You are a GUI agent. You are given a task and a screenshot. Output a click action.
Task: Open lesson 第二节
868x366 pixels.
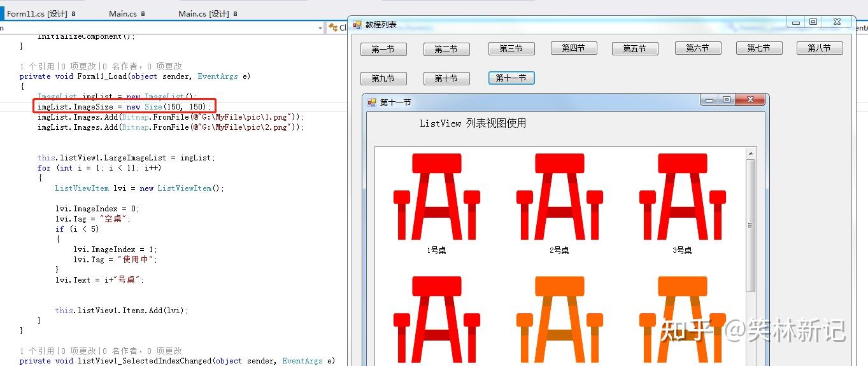click(446, 49)
